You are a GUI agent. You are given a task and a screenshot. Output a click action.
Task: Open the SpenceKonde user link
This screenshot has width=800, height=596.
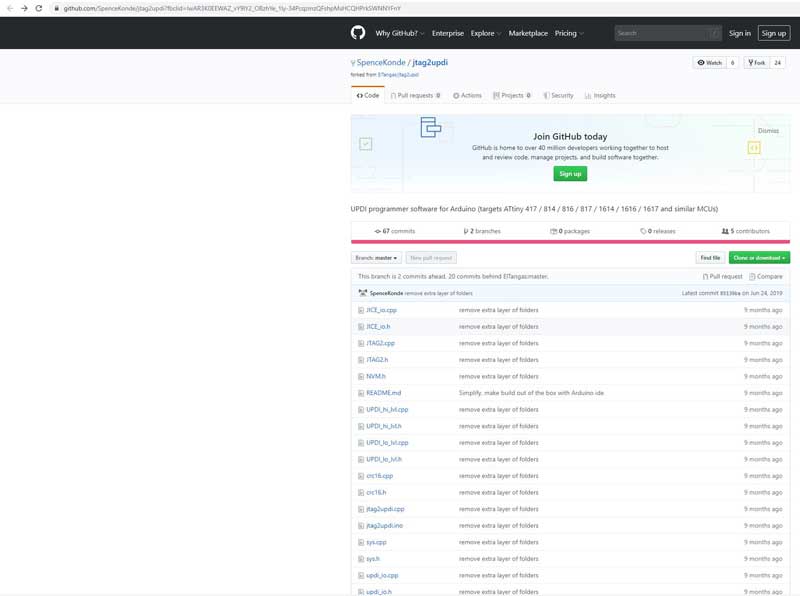pos(381,62)
